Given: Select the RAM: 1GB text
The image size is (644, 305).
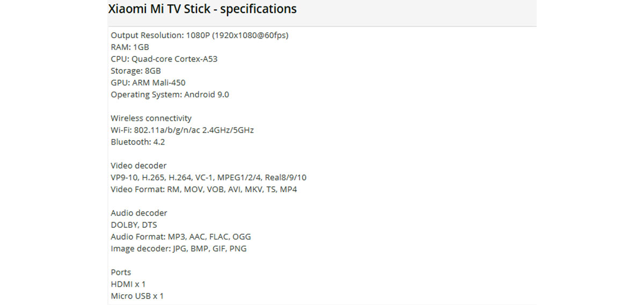Looking at the screenshot, I should [x=130, y=47].
